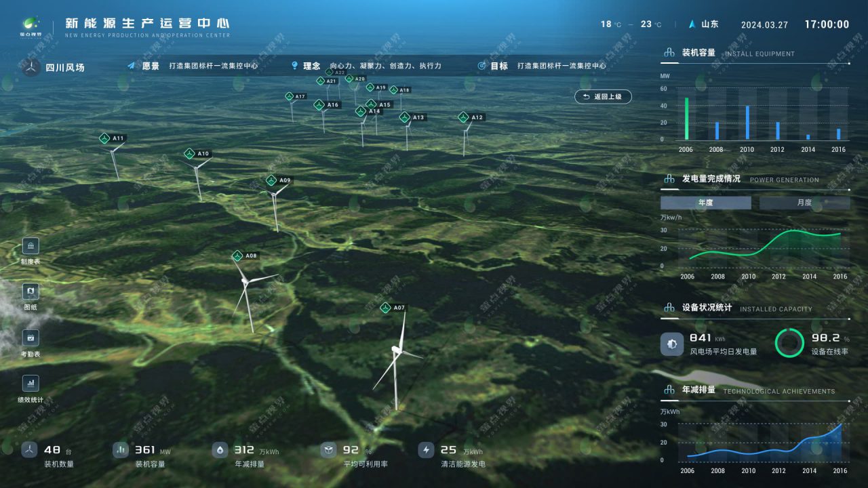Click the 山东 location arrow icon
Screen dimensions: 868x488
pyautogui.click(x=692, y=24)
